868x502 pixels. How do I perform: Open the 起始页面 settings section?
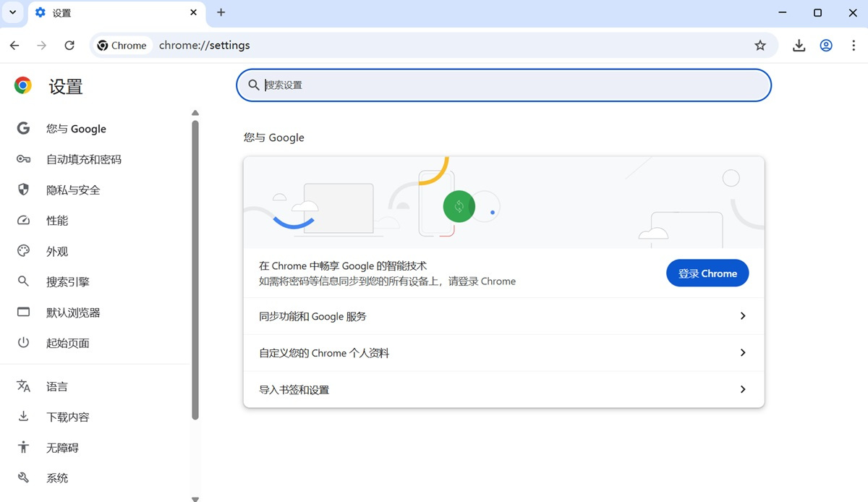pos(67,343)
